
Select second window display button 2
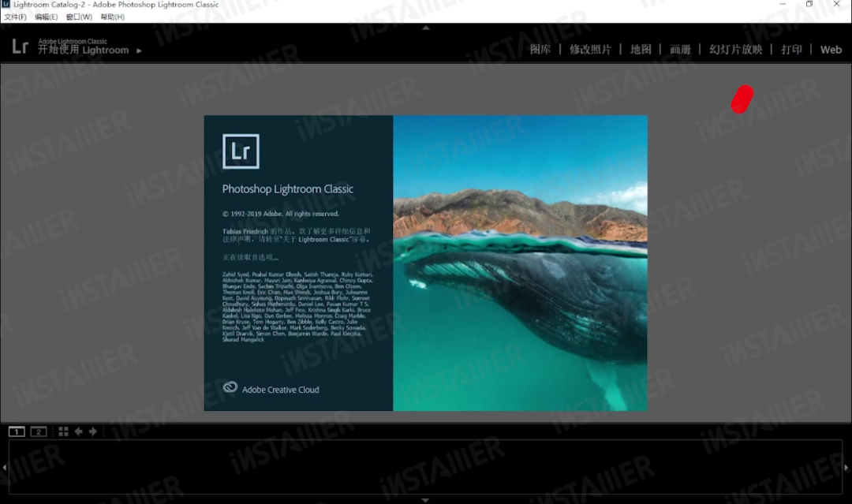tap(38, 431)
